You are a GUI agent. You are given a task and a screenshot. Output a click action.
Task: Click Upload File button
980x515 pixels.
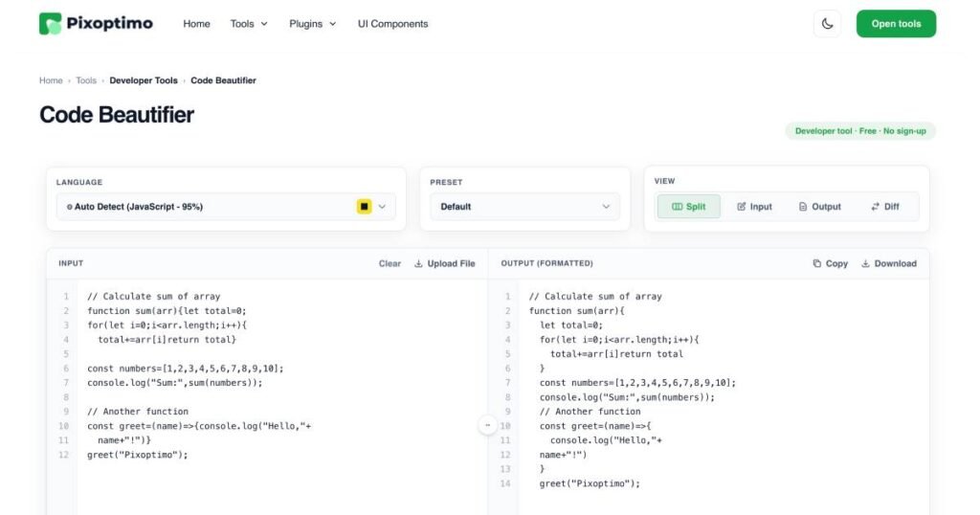[x=444, y=264]
